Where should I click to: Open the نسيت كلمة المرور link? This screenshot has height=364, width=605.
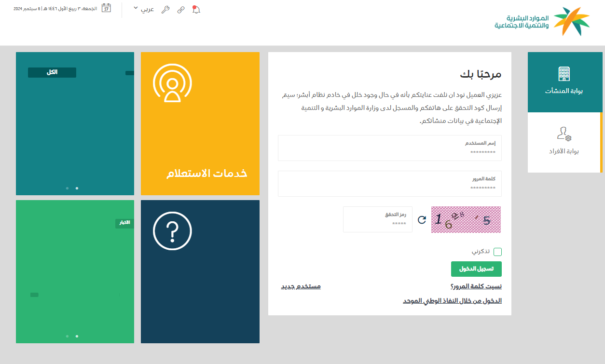(x=476, y=286)
